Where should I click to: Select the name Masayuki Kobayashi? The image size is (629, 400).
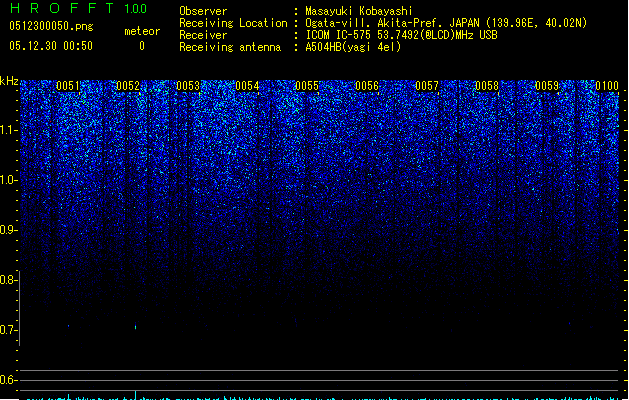pyautogui.click(x=359, y=11)
